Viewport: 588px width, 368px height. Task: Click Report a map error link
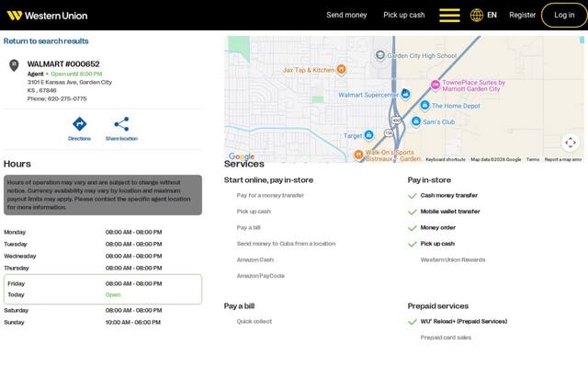pyautogui.click(x=563, y=159)
